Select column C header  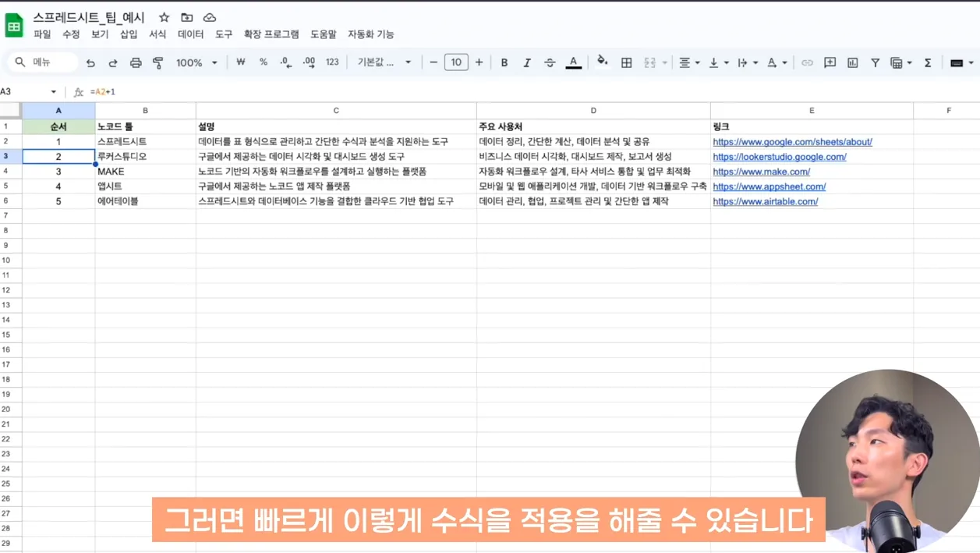coord(336,111)
